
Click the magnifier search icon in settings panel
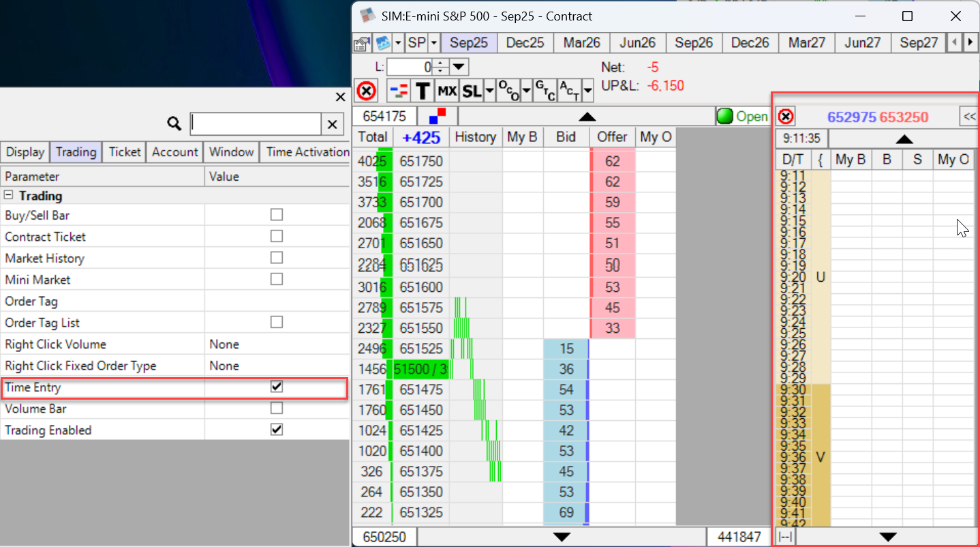point(174,123)
